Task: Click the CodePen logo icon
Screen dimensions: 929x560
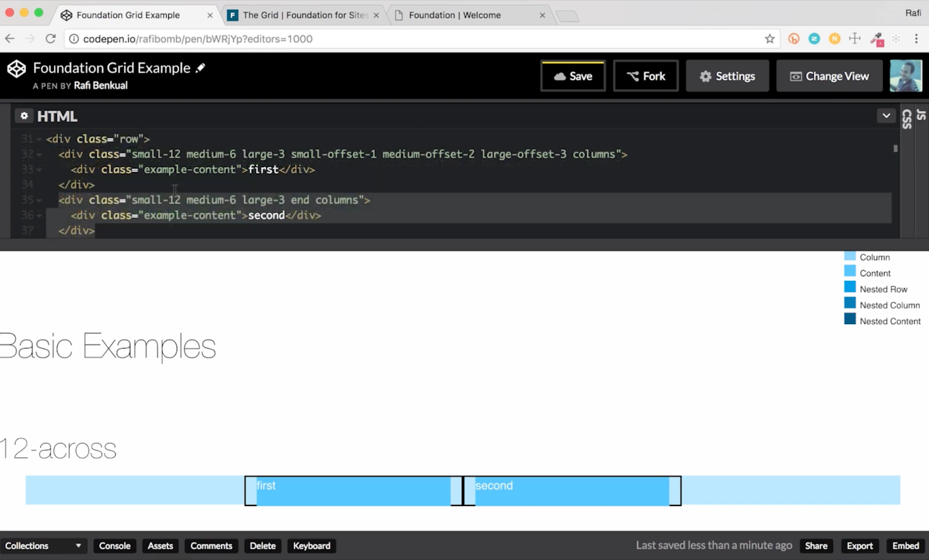Action: click(17, 69)
